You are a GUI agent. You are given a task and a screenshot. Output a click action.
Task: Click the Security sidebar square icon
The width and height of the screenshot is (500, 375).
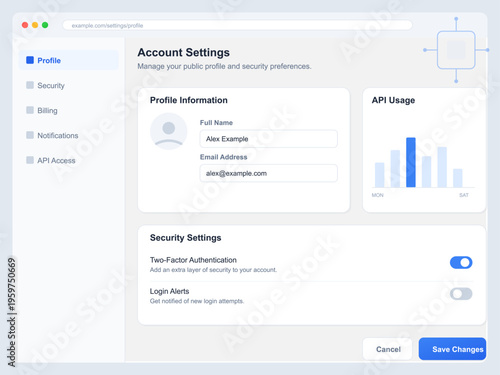[30, 85]
